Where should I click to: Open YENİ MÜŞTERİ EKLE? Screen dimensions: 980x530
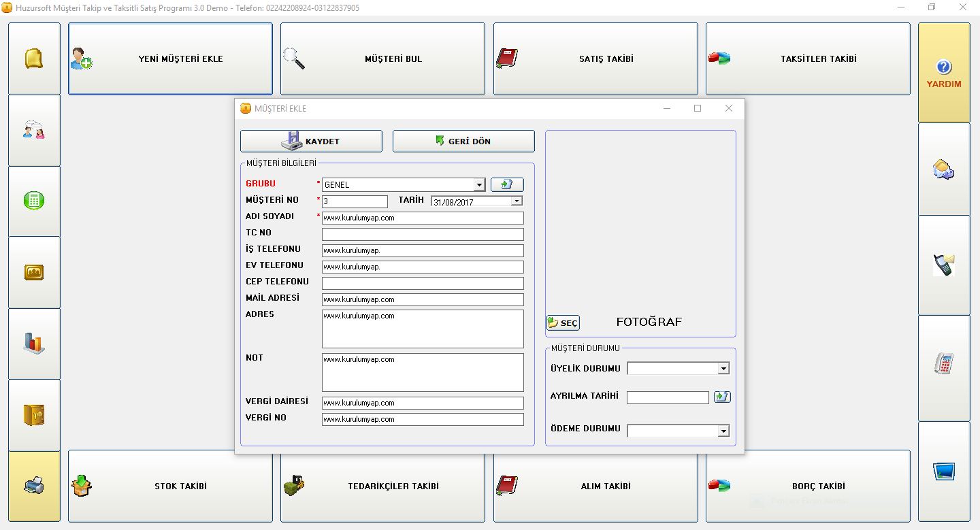pos(170,59)
